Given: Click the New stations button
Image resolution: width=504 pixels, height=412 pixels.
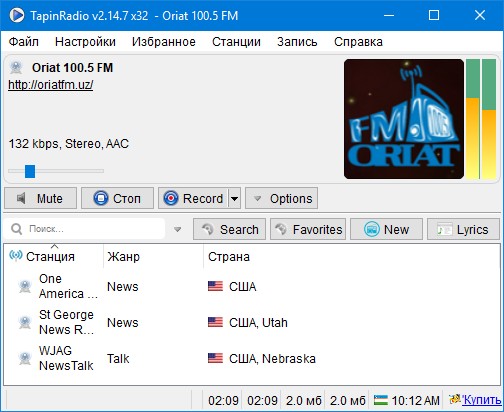Looking at the screenshot, I should tap(386, 229).
